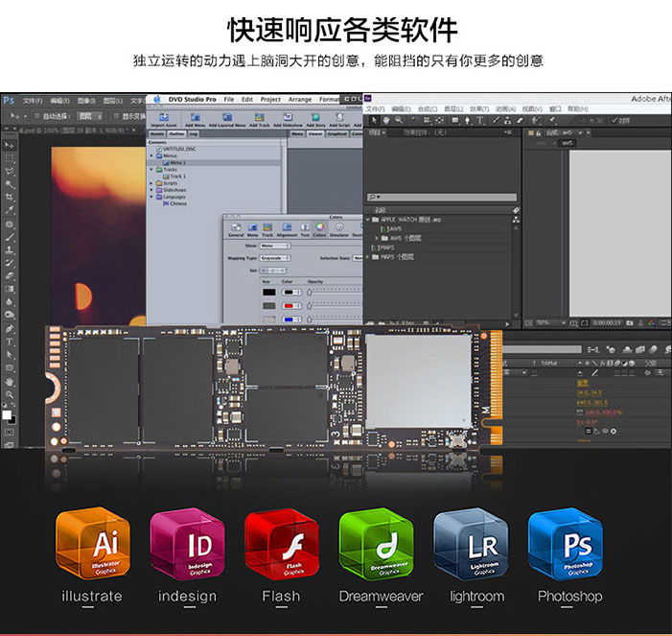Collapse the Tracks folder in DVD outline
This screenshot has width=672, height=636.
(x=151, y=170)
